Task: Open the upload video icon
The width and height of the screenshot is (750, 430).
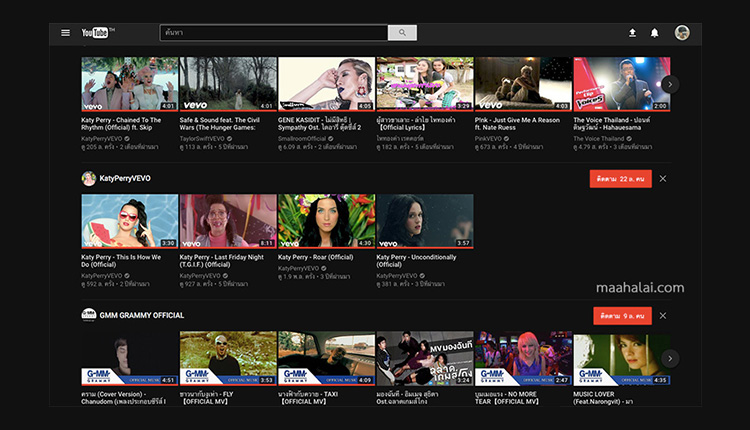Action: click(x=632, y=33)
